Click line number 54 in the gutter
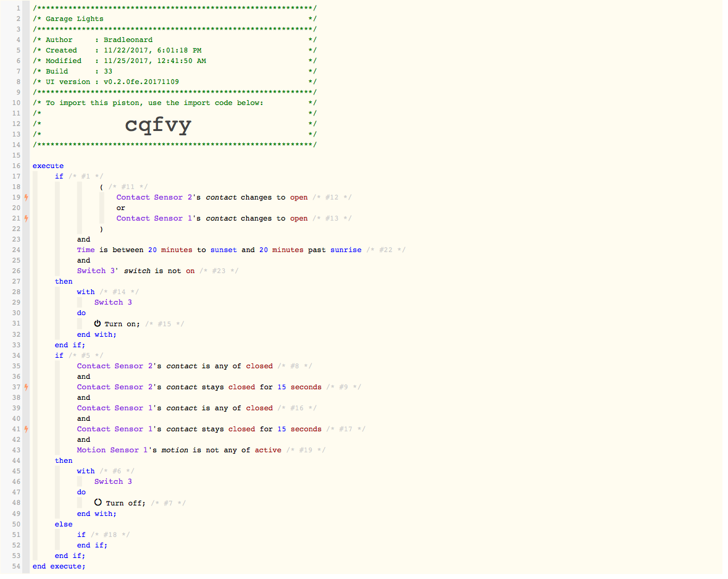 16,567
